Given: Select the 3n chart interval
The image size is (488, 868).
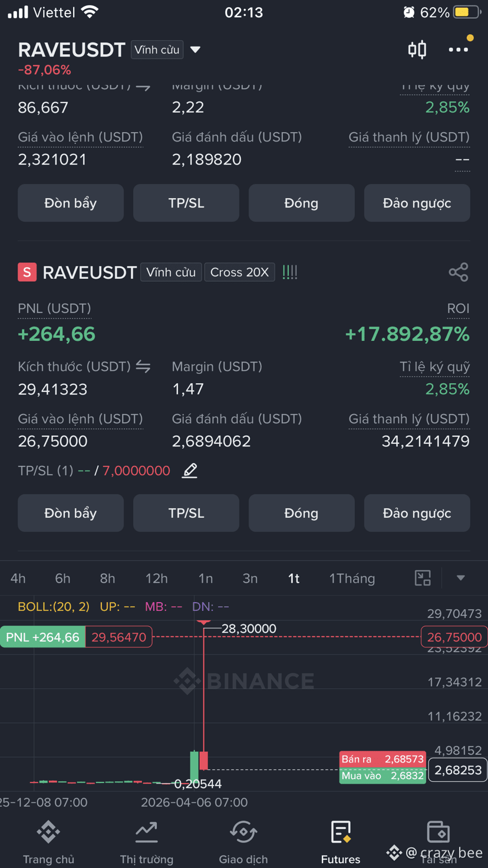Looking at the screenshot, I should (x=250, y=578).
